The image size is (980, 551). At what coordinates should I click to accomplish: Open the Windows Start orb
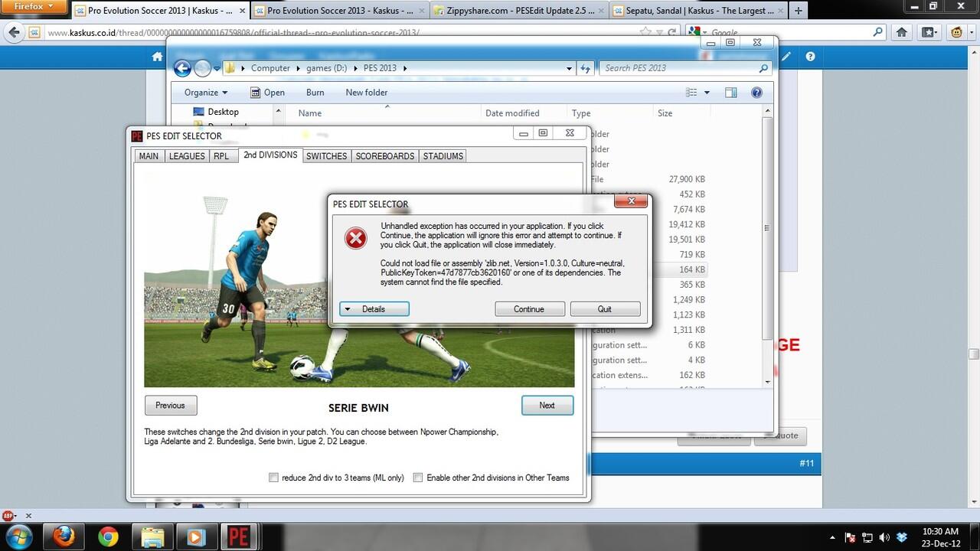pyautogui.click(x=18, y=536)
